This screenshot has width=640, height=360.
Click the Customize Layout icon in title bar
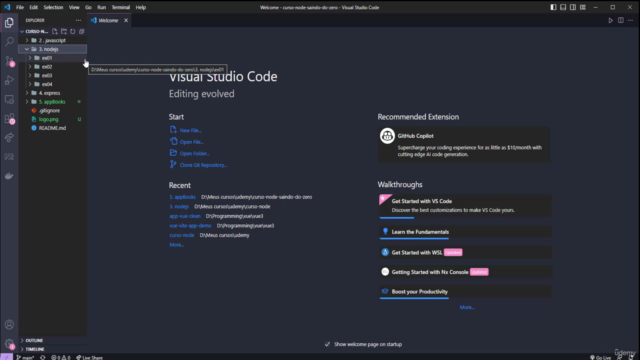point(583,7)
